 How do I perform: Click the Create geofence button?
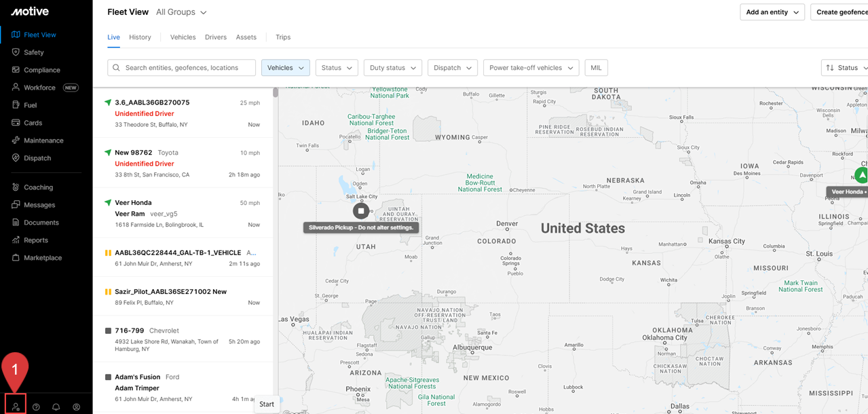tap(840, 12)
